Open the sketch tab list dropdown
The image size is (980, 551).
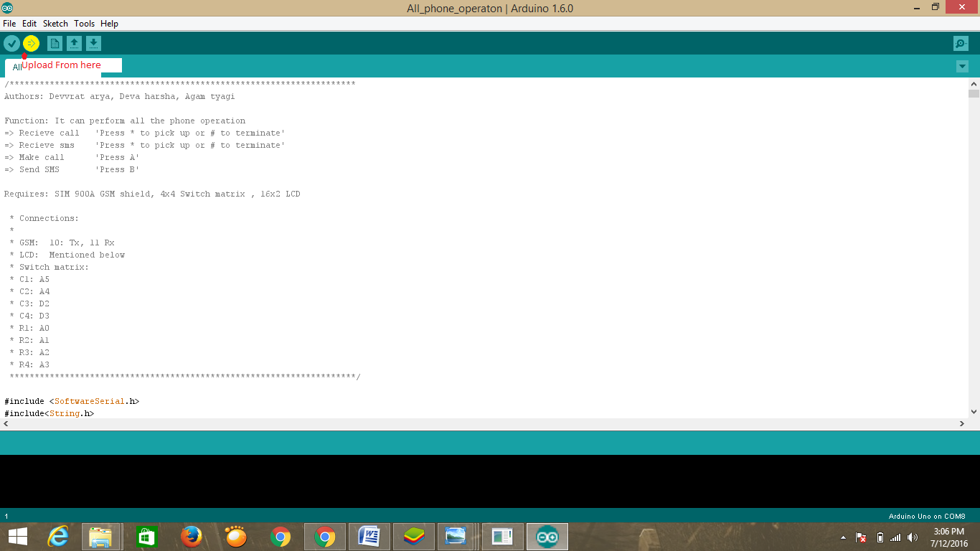(x=962, y=65)
